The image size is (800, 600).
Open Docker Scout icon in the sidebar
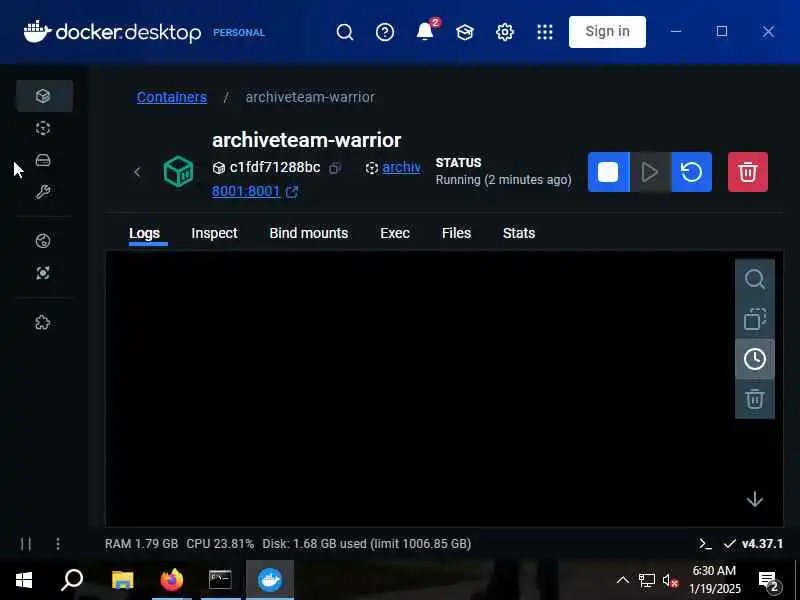tap(43, 273)
